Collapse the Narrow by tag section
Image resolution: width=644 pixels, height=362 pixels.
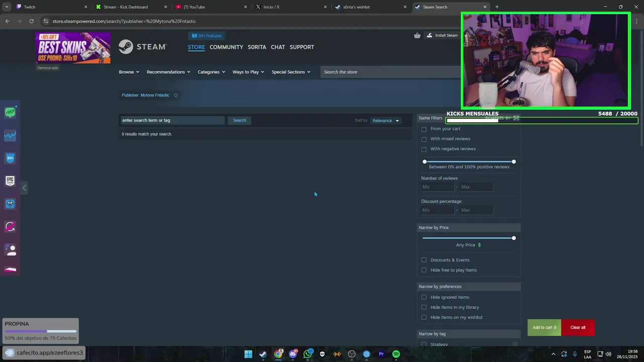click(468, 334)
